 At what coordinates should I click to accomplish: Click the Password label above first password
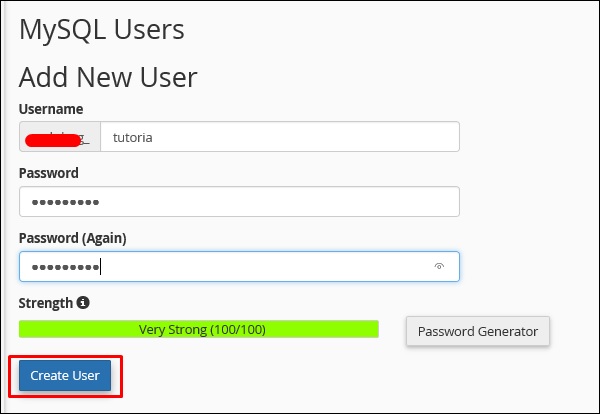click(x=49, y=173)
